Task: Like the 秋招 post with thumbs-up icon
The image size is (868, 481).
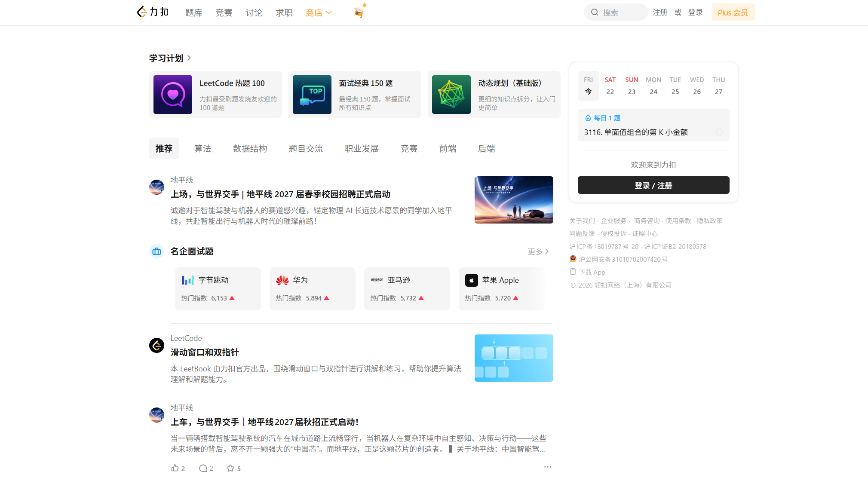Action: (175, 468)
